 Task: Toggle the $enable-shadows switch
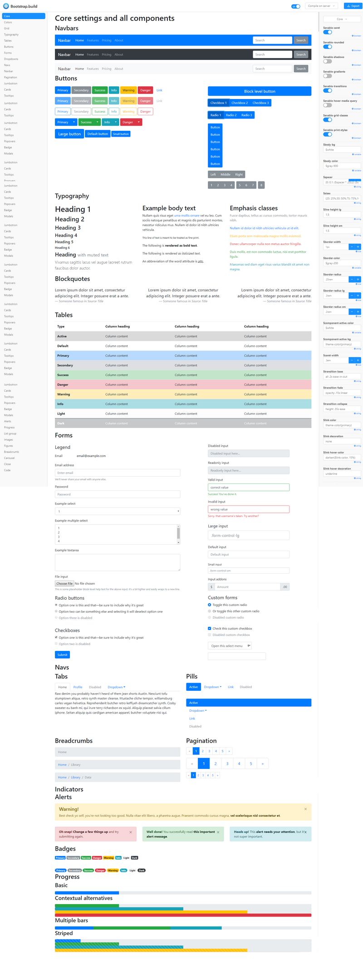click(x=327, y=61)
